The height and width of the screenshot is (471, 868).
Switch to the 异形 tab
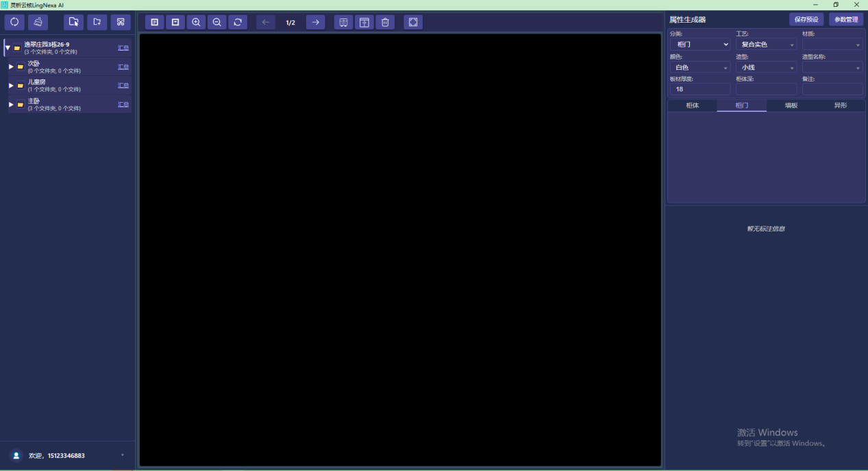click(x=841, y=105)
